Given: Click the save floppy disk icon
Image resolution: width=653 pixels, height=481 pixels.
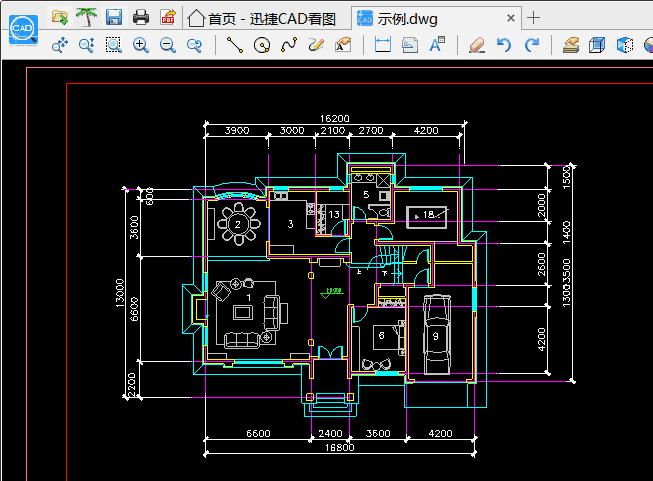Looking at the screenshot, I should point(114,17).
